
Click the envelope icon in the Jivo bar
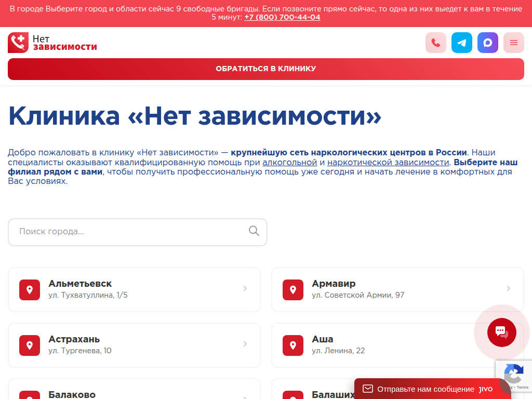click(x=368, y=388)
